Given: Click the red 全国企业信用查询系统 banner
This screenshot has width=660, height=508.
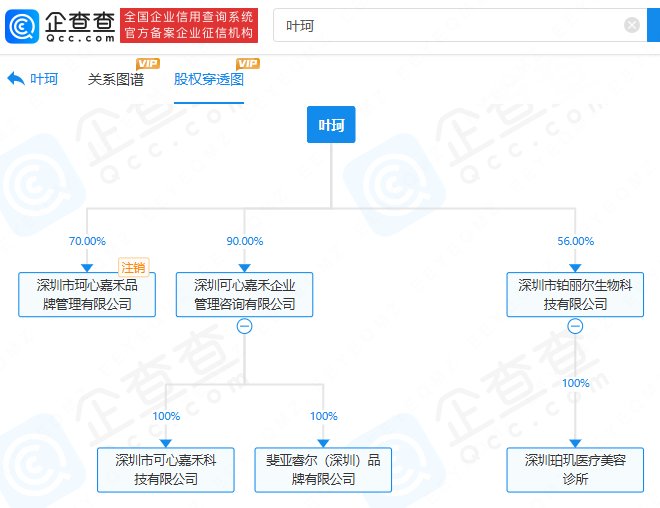Looking at the screenshot, I should tap(189, 25).
